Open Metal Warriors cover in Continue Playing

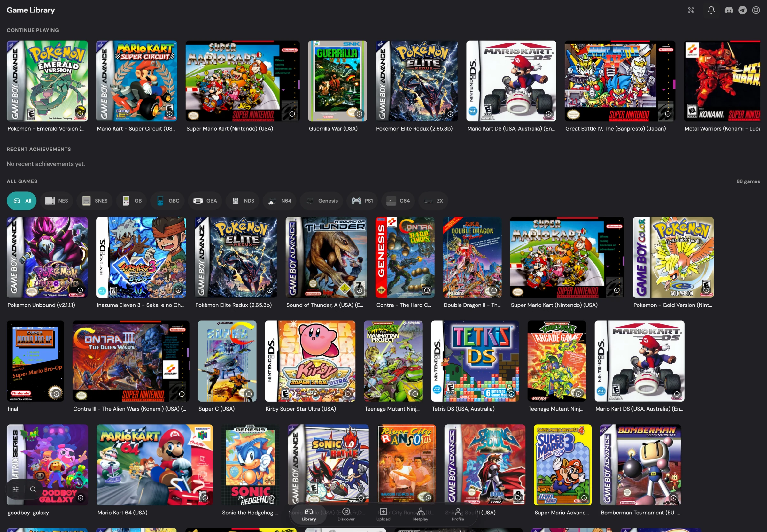pyautogui.click(x=722, y=81)
